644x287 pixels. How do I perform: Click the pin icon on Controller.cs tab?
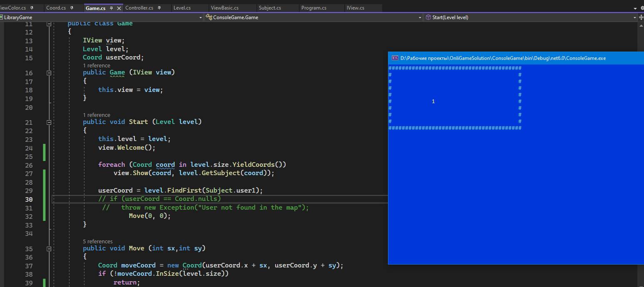[159, 8]
